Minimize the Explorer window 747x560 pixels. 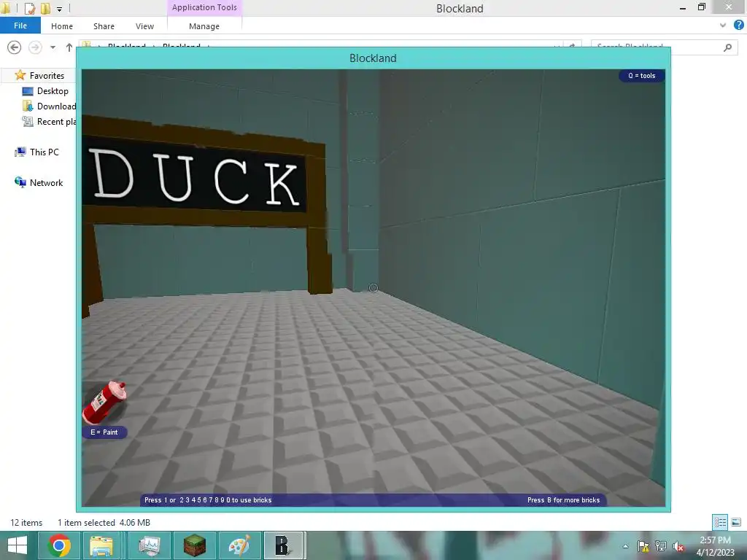[x=683, y=7]
